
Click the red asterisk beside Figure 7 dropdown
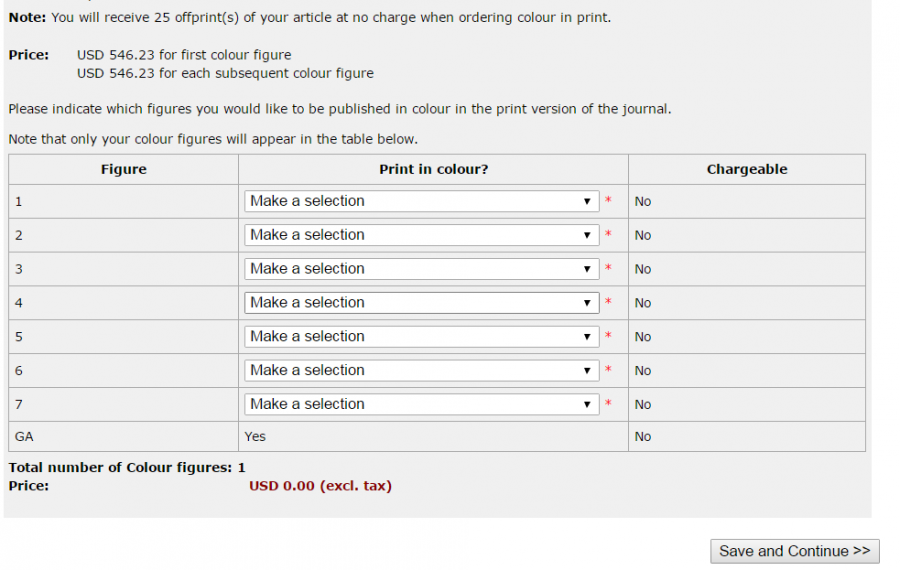pyautogui.click(x=608, y=405)
